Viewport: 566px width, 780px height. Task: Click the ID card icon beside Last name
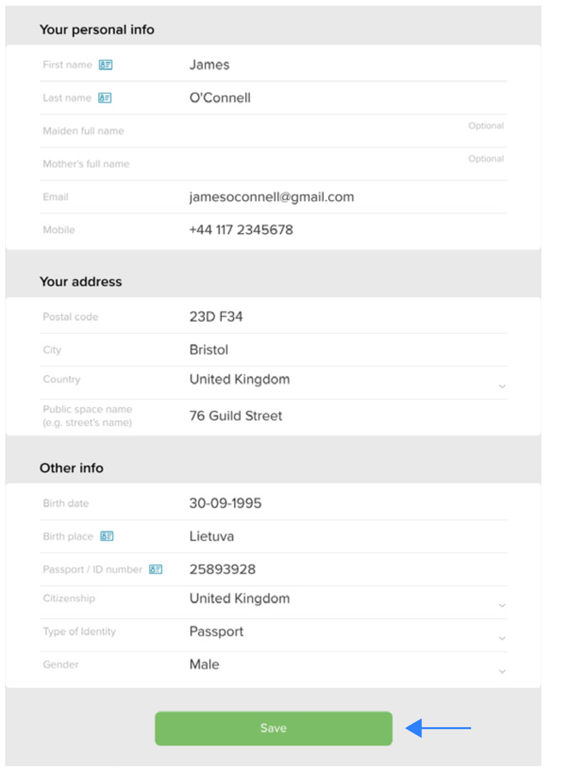[x=104, y=98]
